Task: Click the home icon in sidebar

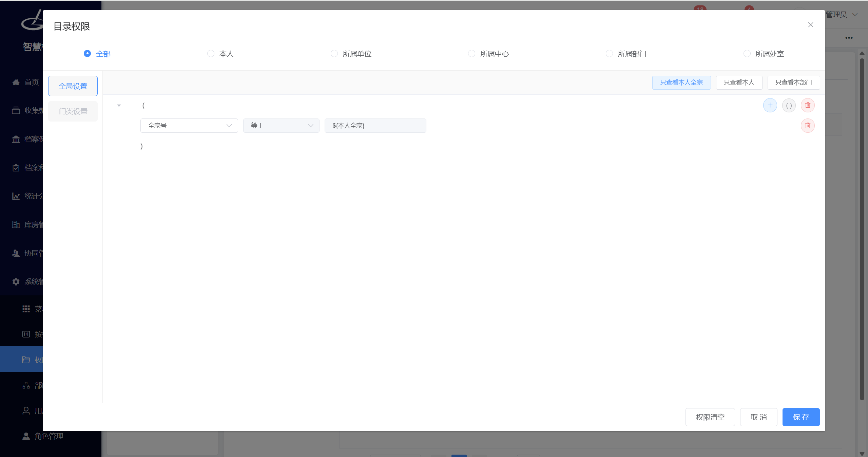Action: [x=16, y=82]
